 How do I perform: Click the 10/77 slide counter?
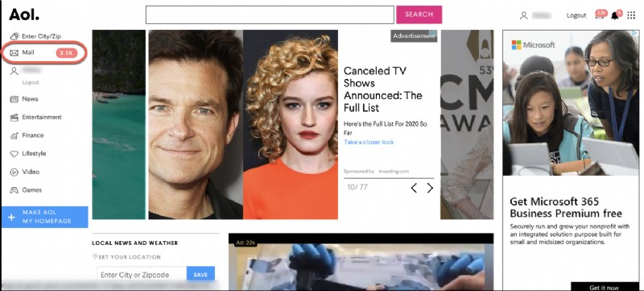click(x=357, y=188)
